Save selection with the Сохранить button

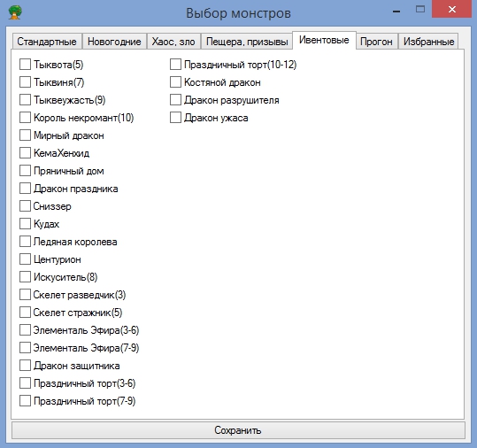pyautogui.click(x=238, y=430)
